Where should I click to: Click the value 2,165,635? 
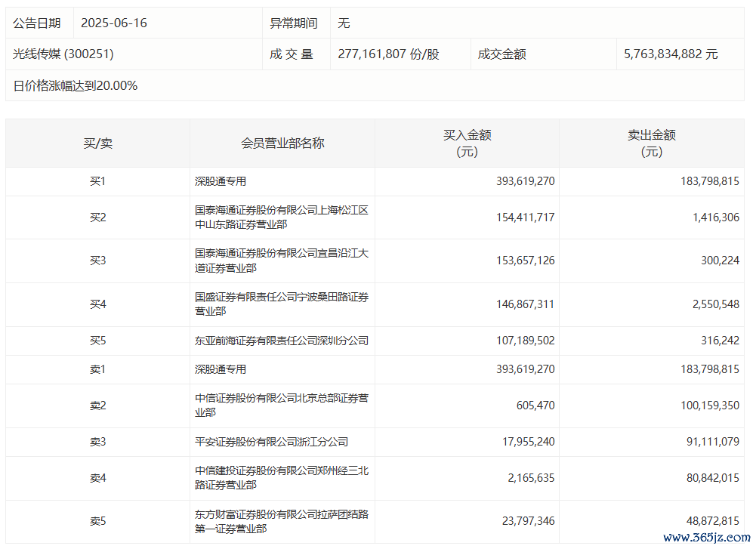coord(531,478)
